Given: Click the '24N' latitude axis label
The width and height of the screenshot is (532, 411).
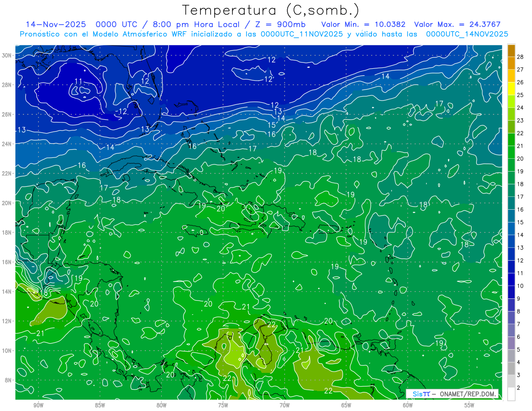Looking at the screenshot, I should pos(7,144).
